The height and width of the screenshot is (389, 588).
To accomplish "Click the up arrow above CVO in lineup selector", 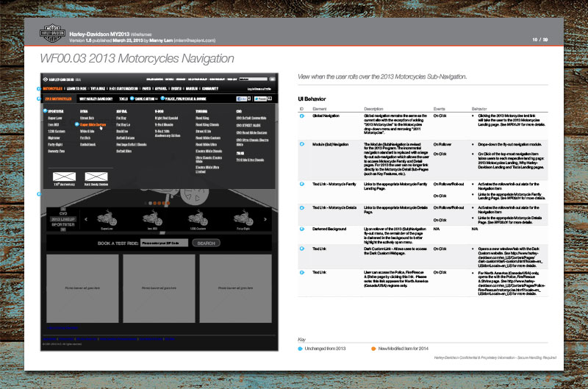I will tap(63, 209).
